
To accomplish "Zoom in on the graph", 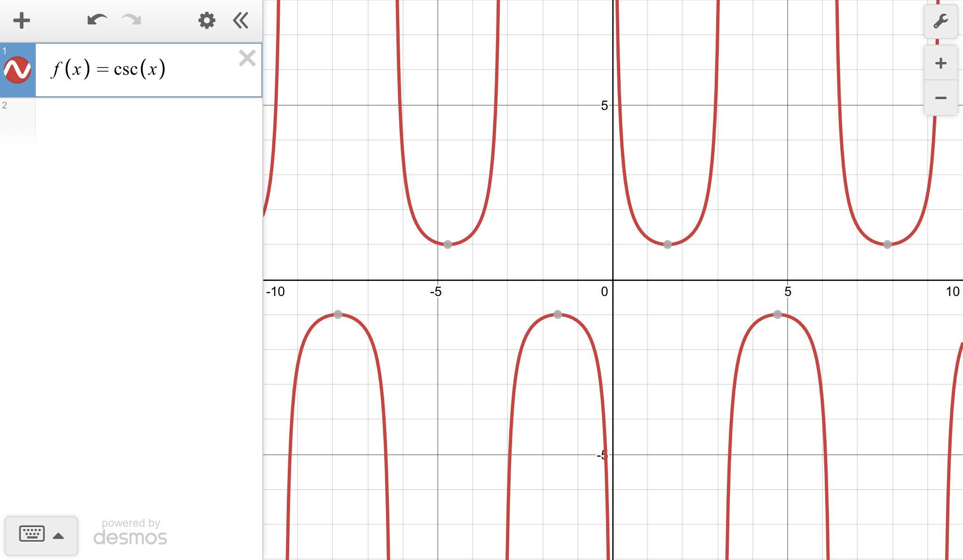I will click(940, 63).
